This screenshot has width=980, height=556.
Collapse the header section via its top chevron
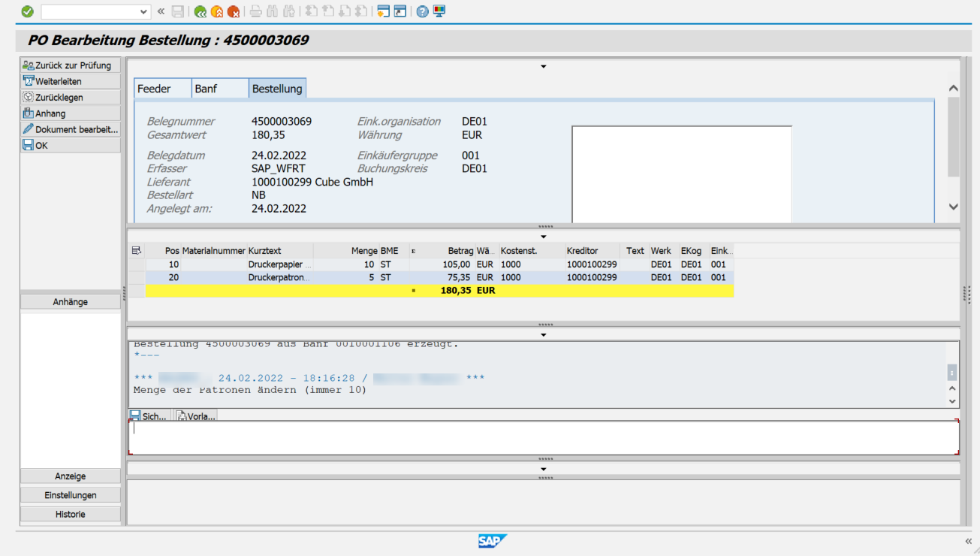(x=543, y=66)
